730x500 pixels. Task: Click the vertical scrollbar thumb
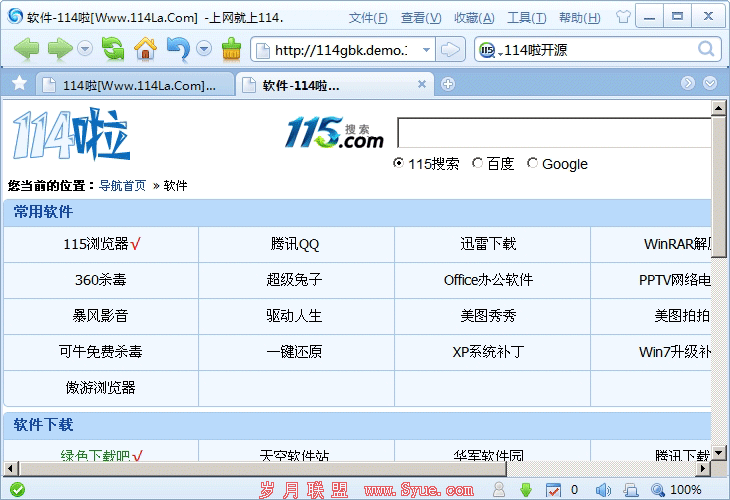(x=718, y=186)
